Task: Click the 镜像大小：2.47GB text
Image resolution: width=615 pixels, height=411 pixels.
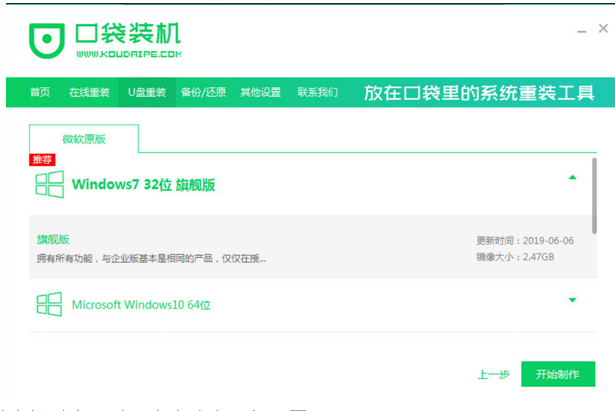Action: [x=515, y=257]
